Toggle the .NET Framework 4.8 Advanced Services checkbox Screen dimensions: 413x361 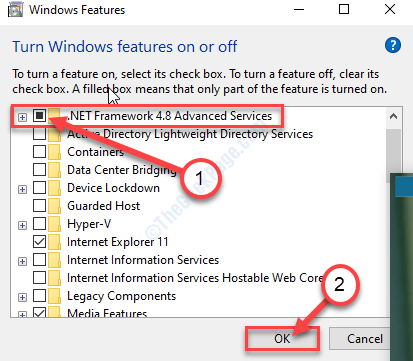[x=39, y=116]
